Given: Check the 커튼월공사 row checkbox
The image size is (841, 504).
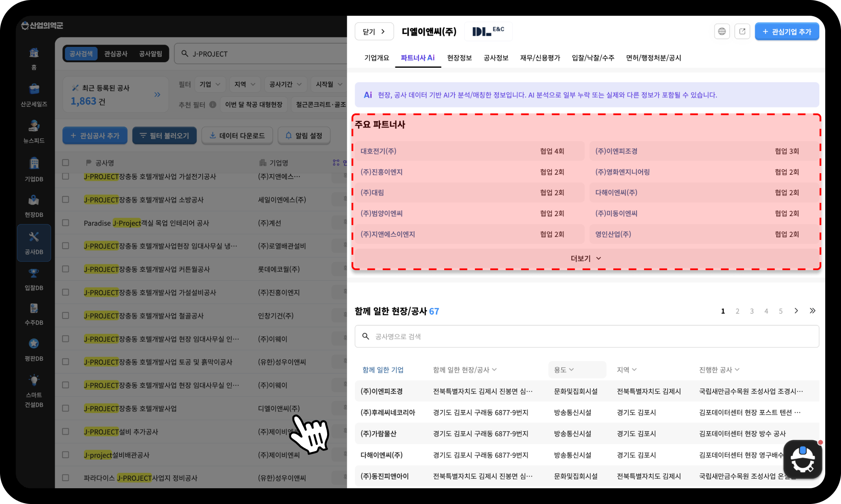Looking at the screenshot, I should coord(65,269).
